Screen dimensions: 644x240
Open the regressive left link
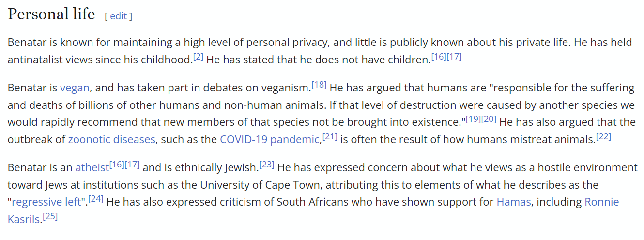(46, 202)
